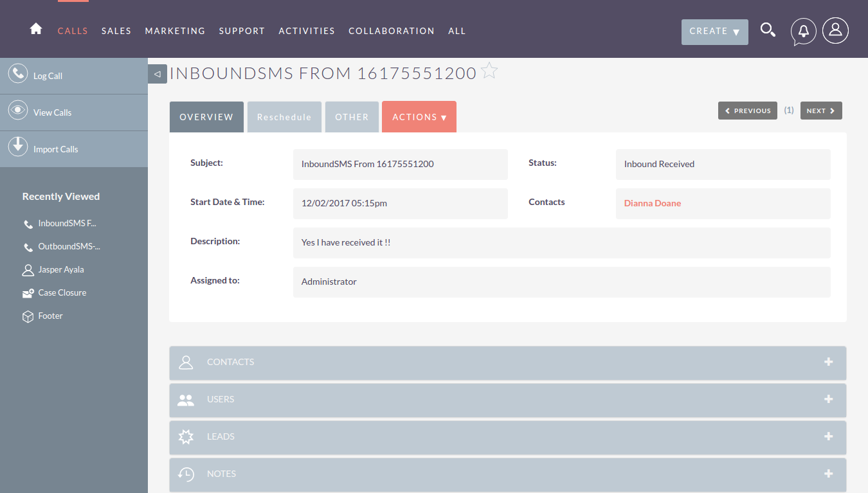
Task: Click the Case Closure email icon
Action: point(28,293)
